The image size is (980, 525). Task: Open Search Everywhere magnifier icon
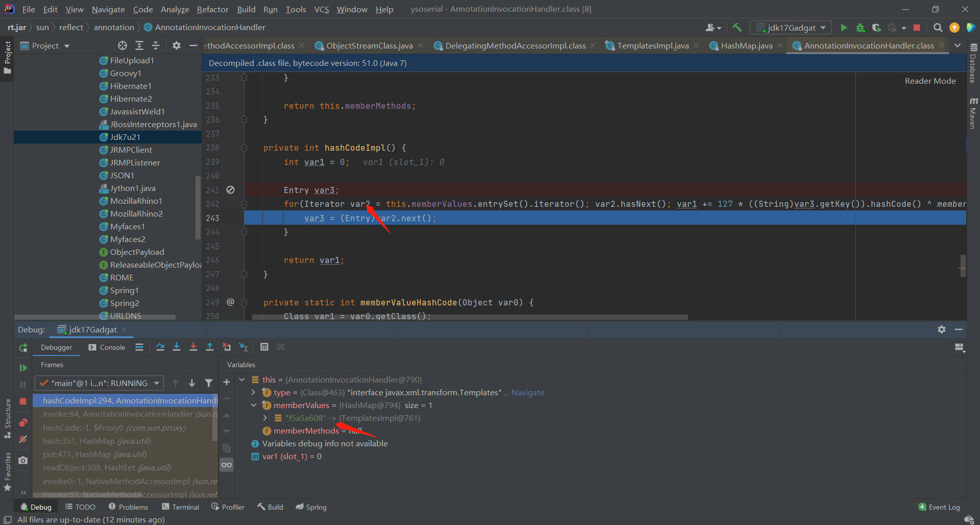tap(938, 28)
